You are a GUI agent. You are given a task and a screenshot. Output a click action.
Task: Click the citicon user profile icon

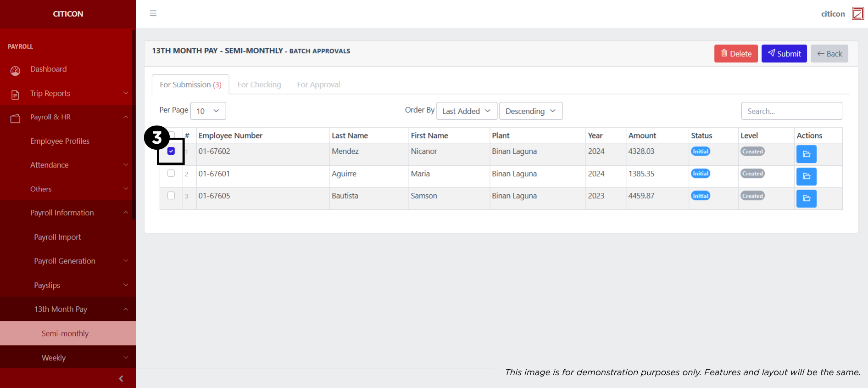click(857, 14)
